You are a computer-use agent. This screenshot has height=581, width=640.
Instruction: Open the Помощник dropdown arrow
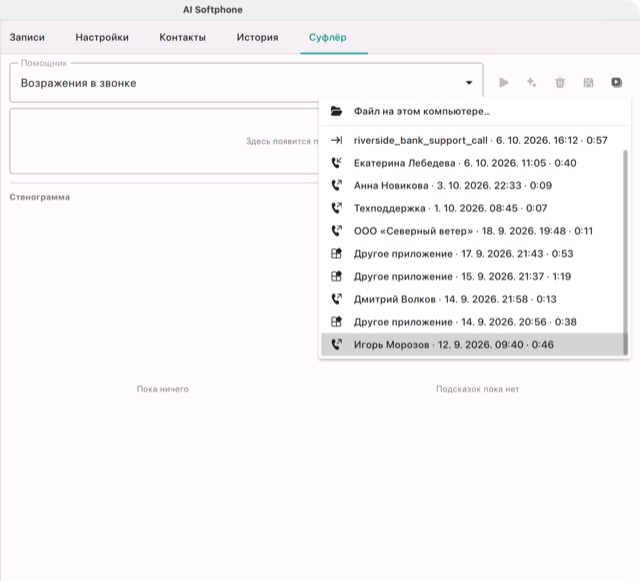click(469, 83)
